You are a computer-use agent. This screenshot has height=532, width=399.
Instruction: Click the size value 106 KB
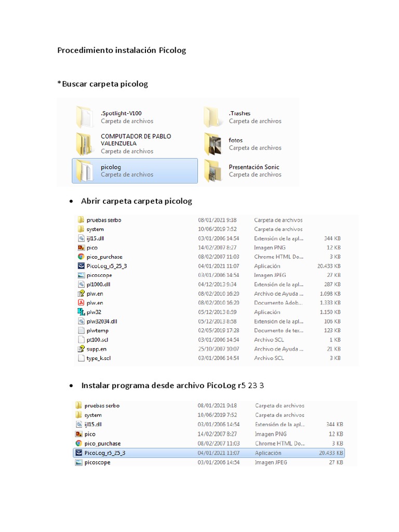(332, 321)
